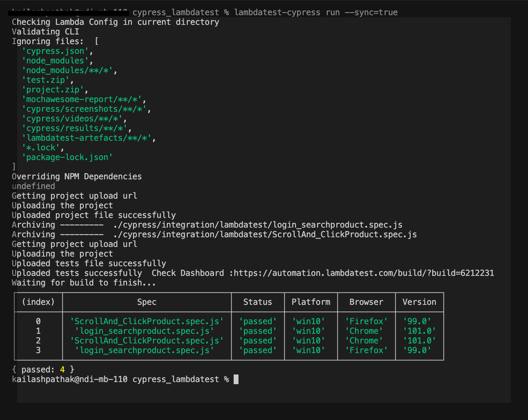Screen dimensions: 528x420
Task: Click the yellow passed count number 4
Action: 62,370
